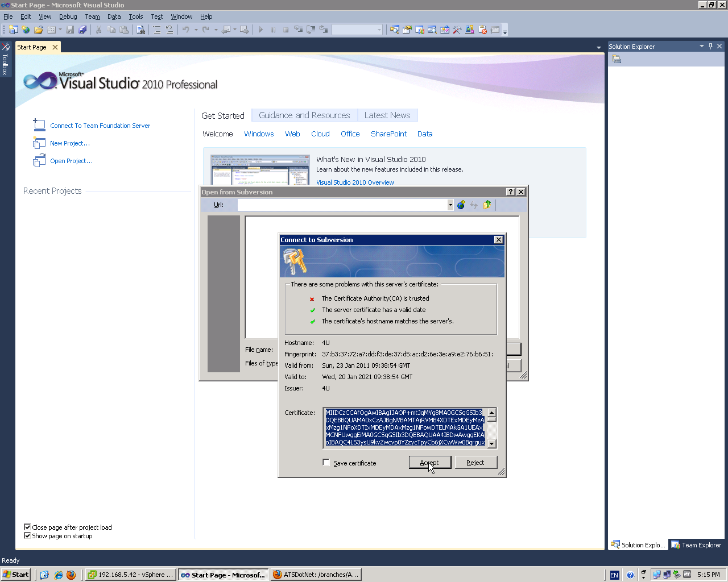Open the Add New Item dropdown arrow

click(60, 30)
